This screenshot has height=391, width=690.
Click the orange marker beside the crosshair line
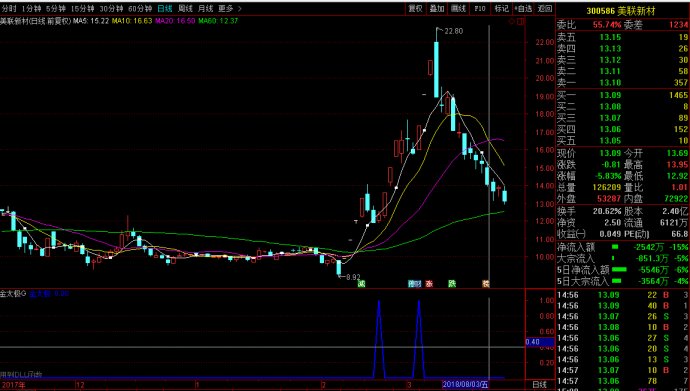pyautogui.click(x=485, y=284)
